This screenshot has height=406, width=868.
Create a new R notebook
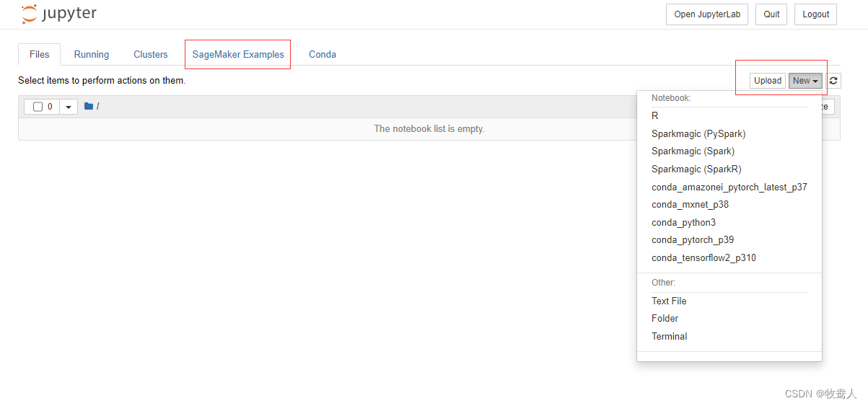(x=729, y=115)
